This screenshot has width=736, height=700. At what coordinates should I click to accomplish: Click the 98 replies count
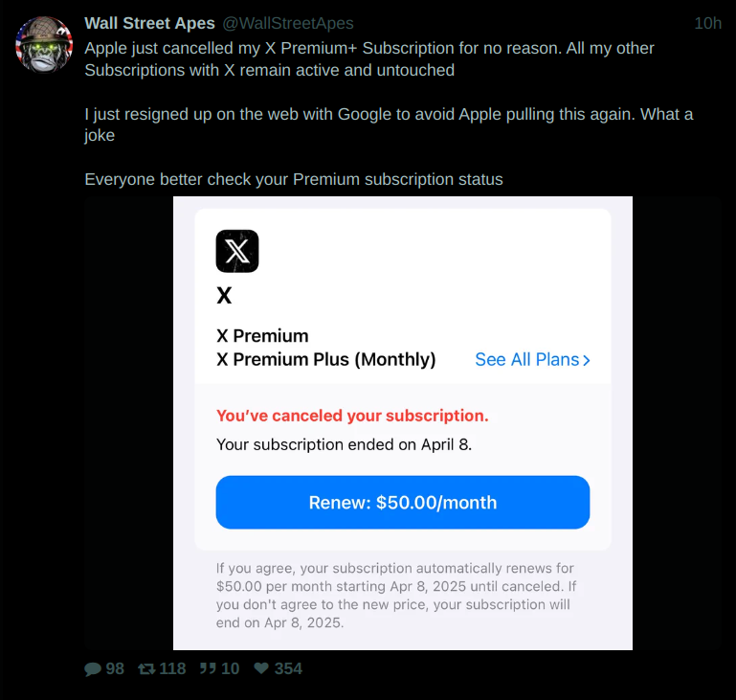pyautogui.click(x=115, y=669)
